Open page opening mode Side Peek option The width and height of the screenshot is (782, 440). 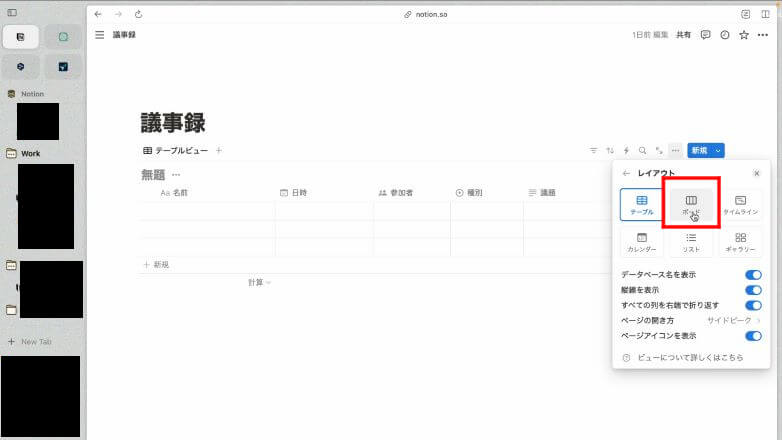[734, 320]
